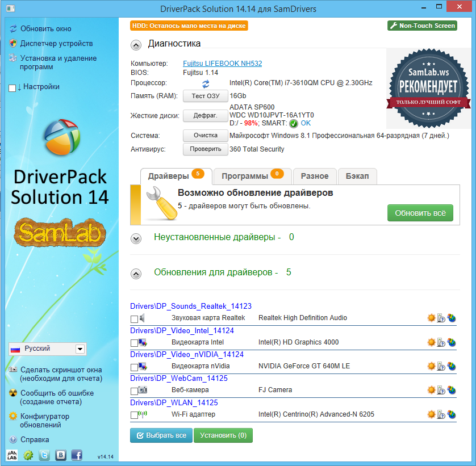Expand the uninstalled drivers section
Image resolution: width=476 pixels, height=466 pixels.
click(136, 238)
